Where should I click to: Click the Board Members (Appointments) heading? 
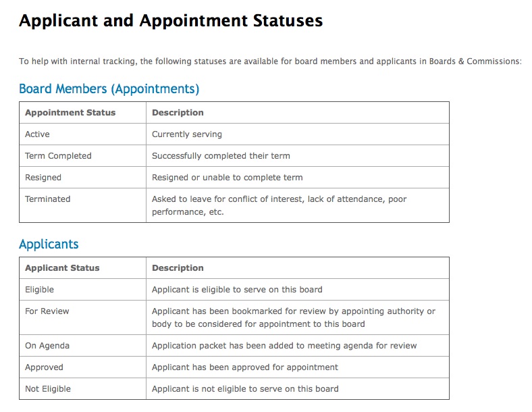pyautogui.click(x=109, y=88)
